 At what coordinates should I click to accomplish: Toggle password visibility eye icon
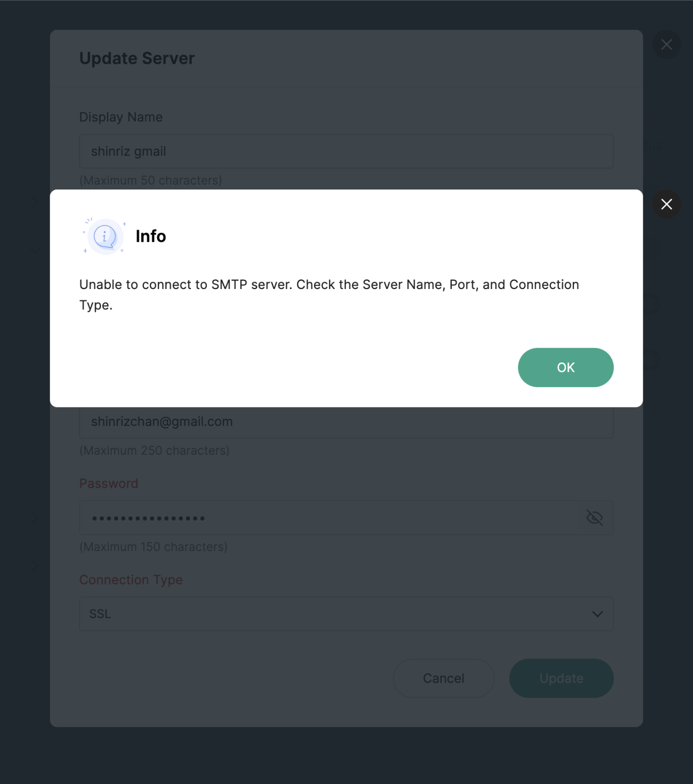[x=594, y=518]
